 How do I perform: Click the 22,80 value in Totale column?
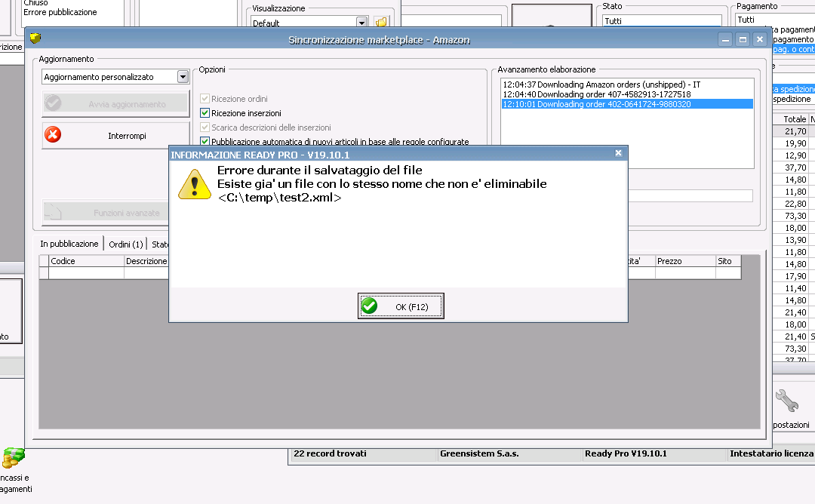tap(795, 204)
